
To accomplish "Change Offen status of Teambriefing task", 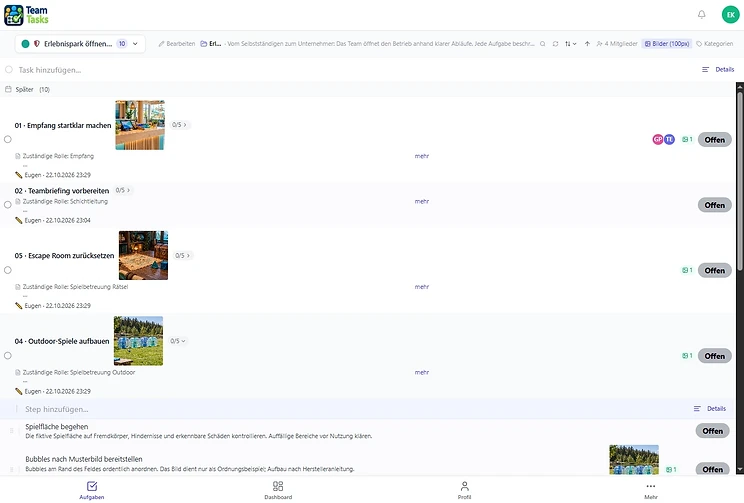I will (715, 205).
